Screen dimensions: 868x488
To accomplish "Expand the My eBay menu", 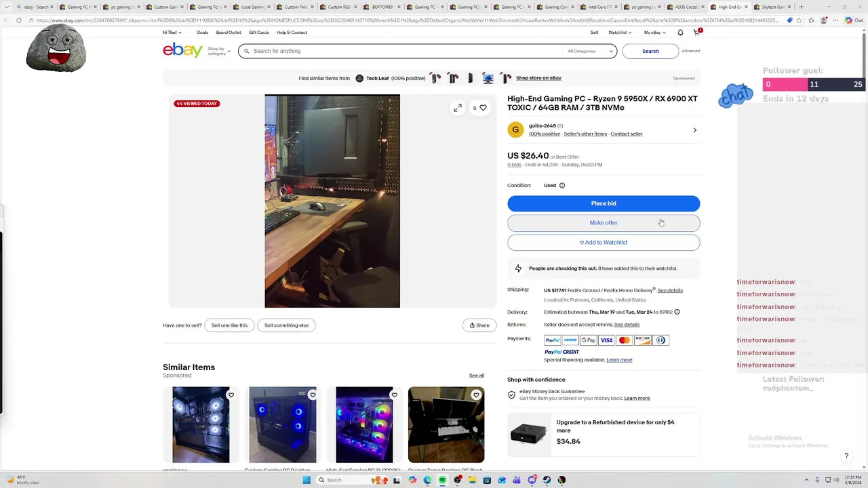I will tap(654, 33).
